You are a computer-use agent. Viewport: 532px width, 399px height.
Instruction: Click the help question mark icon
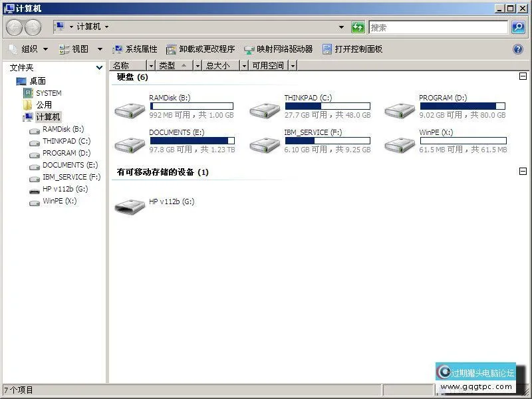tap(517, 49)
